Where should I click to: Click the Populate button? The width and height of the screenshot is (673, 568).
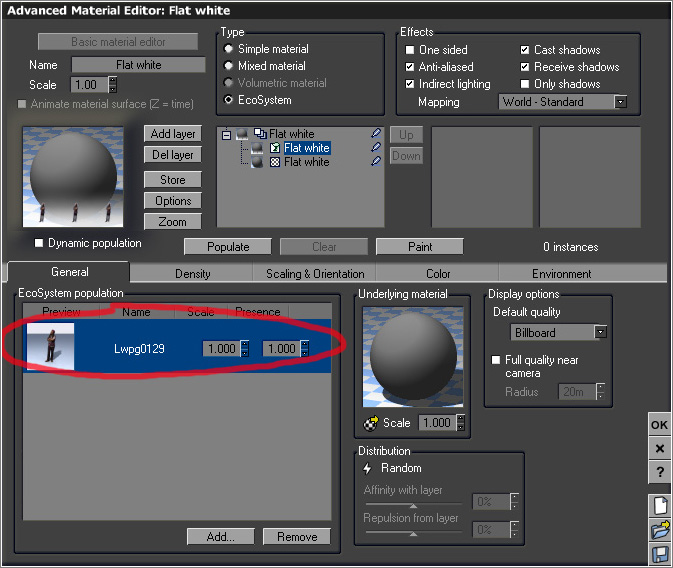pos(228,247)
